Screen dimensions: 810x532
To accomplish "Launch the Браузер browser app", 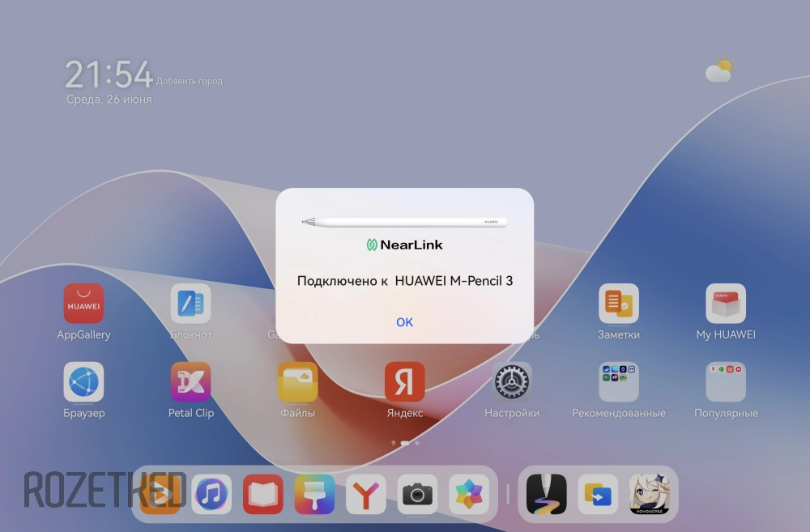I will coord(83,382).
